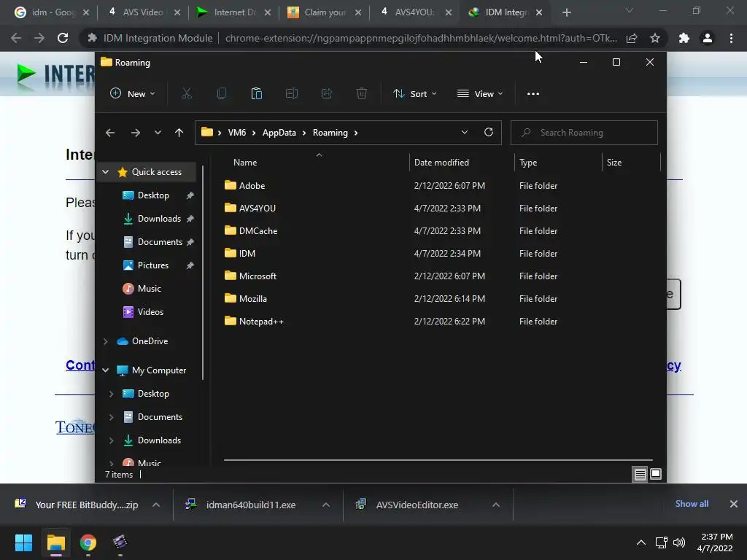The image size is (747, 560).
Task: Open Google Chrome from taskbar
Action: 88,542
